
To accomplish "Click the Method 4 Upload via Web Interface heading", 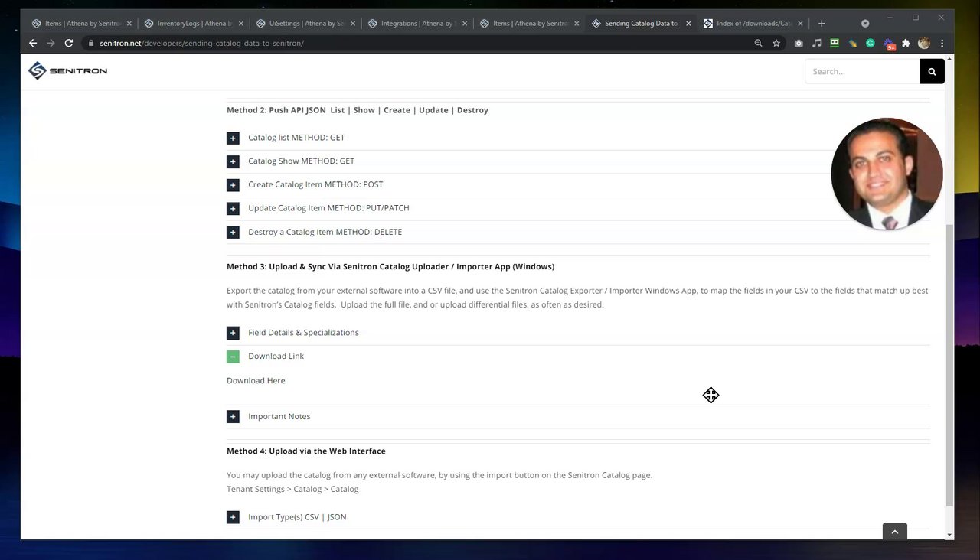I will 306,451.
